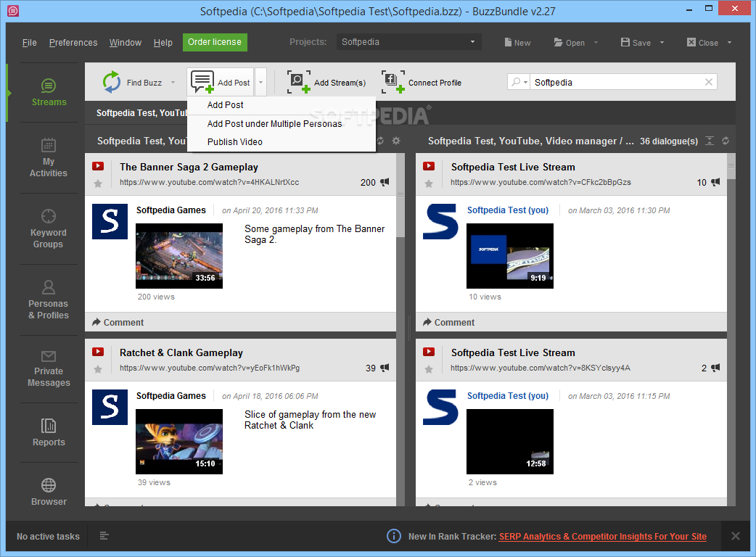Go to Keyword Groups section
Viewport: 756px width, 557px height.
coord(49,229)
